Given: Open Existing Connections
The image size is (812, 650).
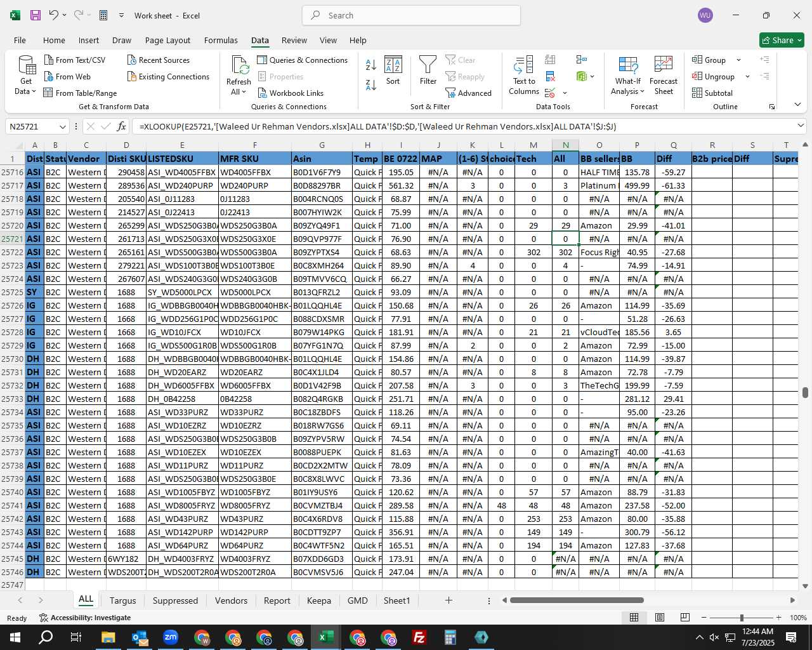Looking at the screenshot, I should 168,76.
